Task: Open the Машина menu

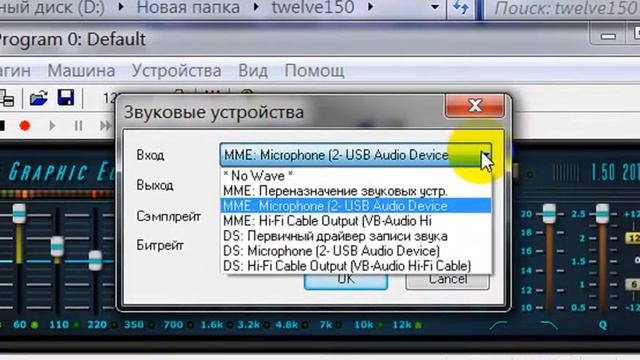Action: click(81, 71)
